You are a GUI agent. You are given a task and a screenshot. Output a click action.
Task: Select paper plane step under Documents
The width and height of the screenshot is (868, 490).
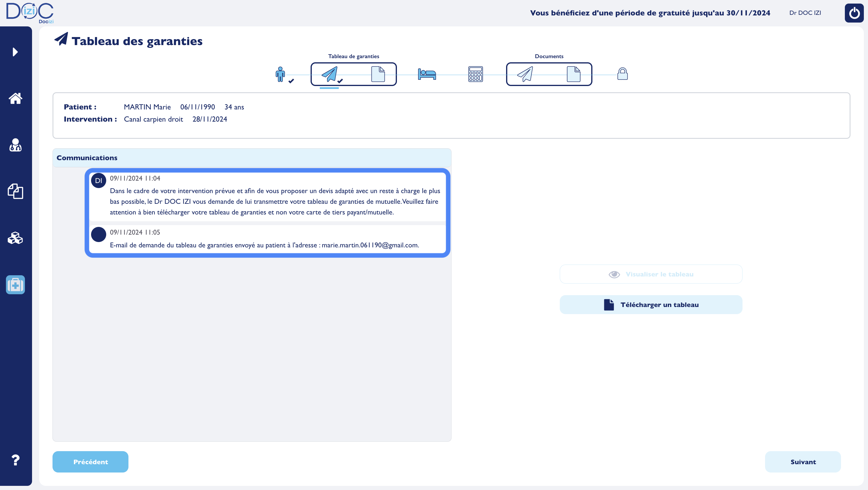525,74
